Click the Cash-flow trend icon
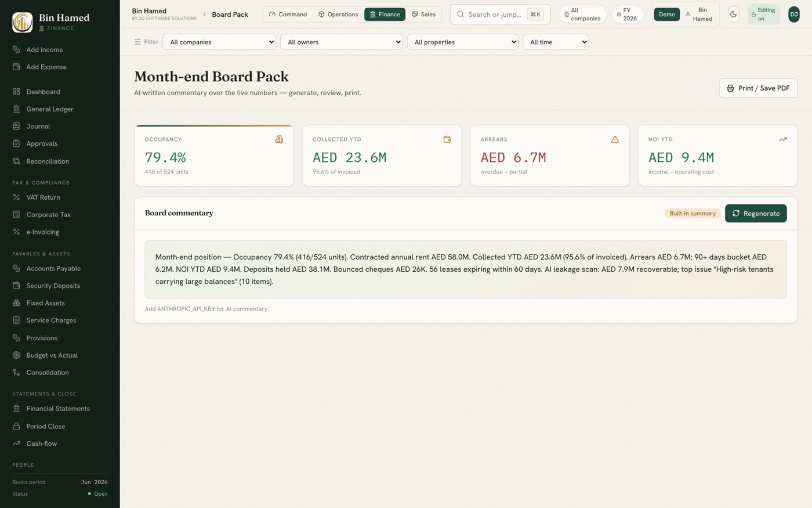This screenshot has width=812, height=508. [x=16, y=444]
